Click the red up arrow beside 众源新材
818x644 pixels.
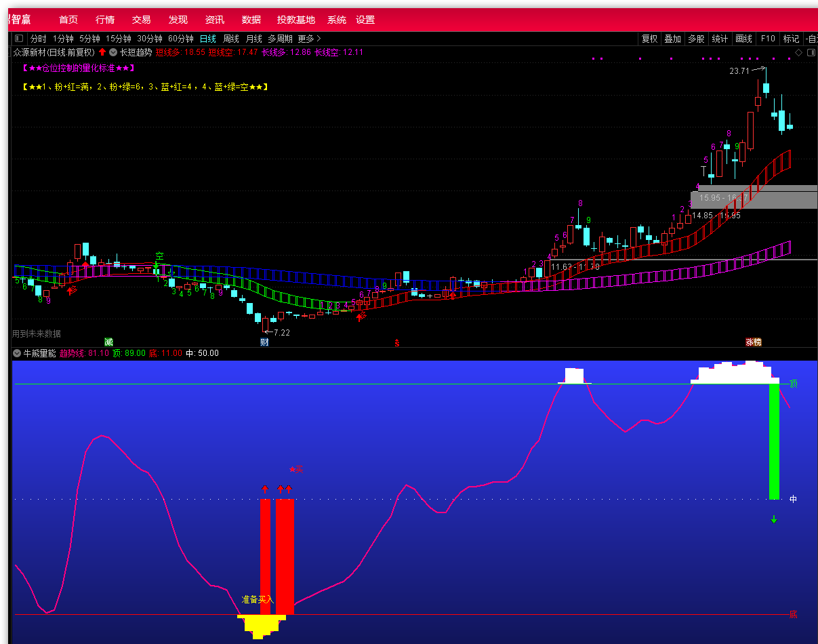coord(102,52)
